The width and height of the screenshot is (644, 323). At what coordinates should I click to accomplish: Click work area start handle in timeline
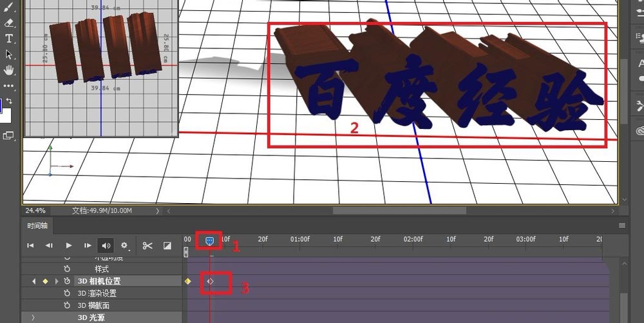click(x=186, y=252)
